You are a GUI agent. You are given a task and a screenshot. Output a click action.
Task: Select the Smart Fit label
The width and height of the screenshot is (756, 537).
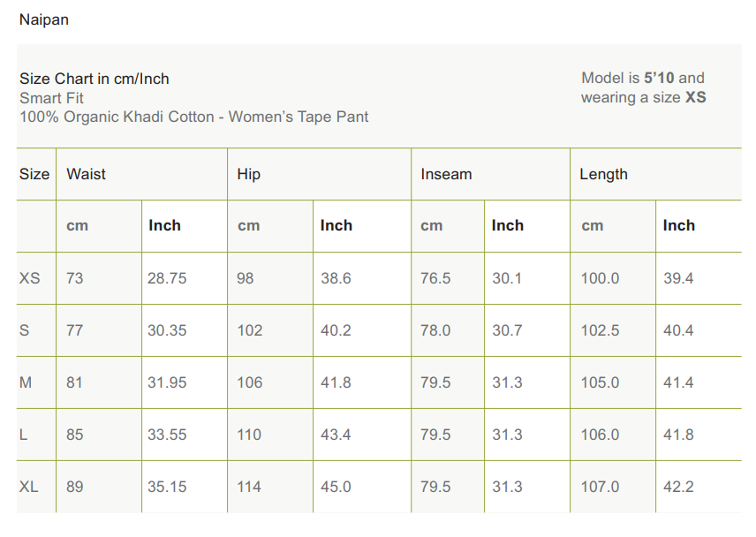(52, 98)
